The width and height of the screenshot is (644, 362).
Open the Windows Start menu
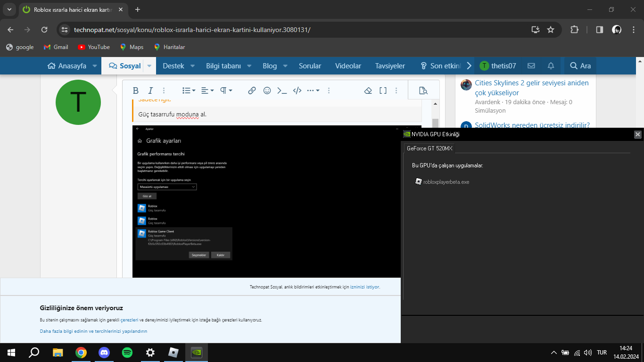coord(11,353)
